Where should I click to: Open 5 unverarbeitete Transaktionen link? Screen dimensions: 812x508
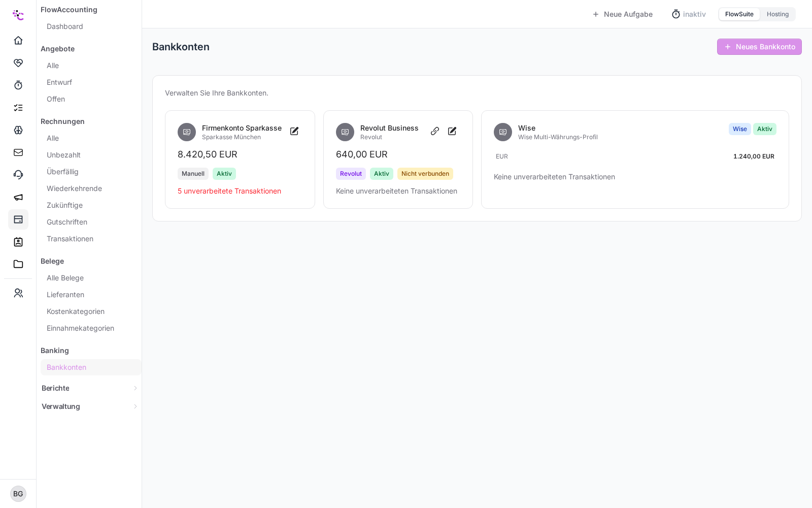click(229, 191)
